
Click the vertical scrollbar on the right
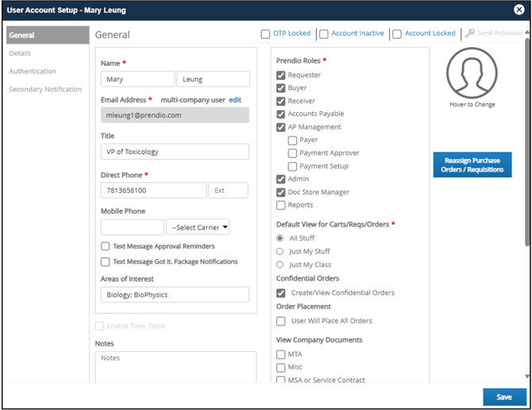(x=527, y=159)
